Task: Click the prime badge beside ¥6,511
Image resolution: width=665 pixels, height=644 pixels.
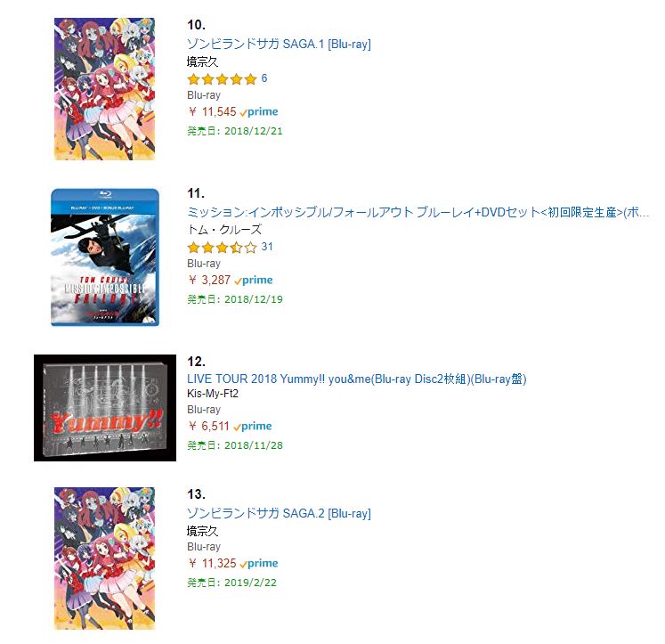Action: click(x=253, y=427)
